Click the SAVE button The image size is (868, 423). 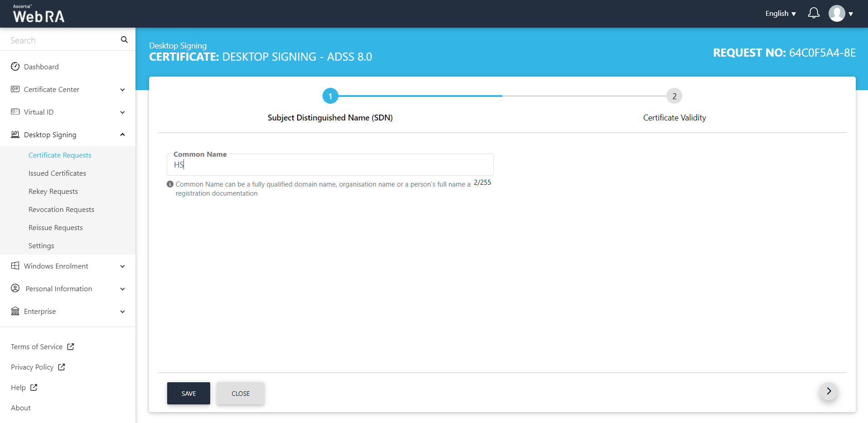(x=188, y=394)
